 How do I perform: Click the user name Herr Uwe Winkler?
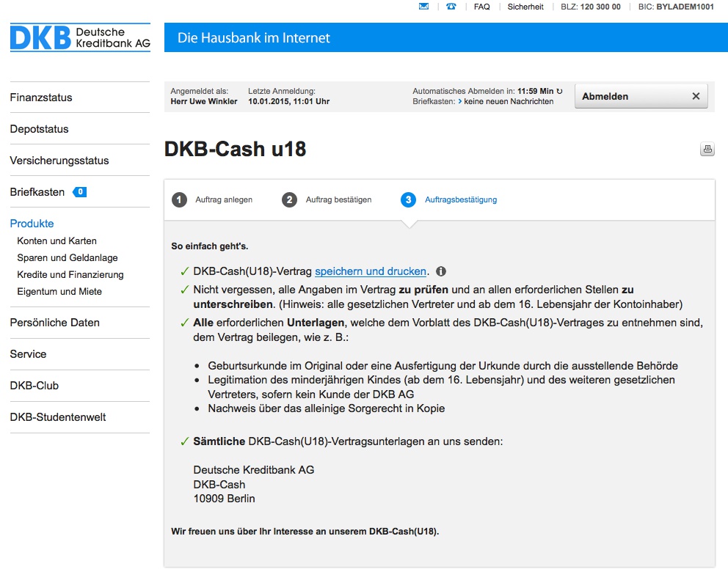tap(204, 101)
